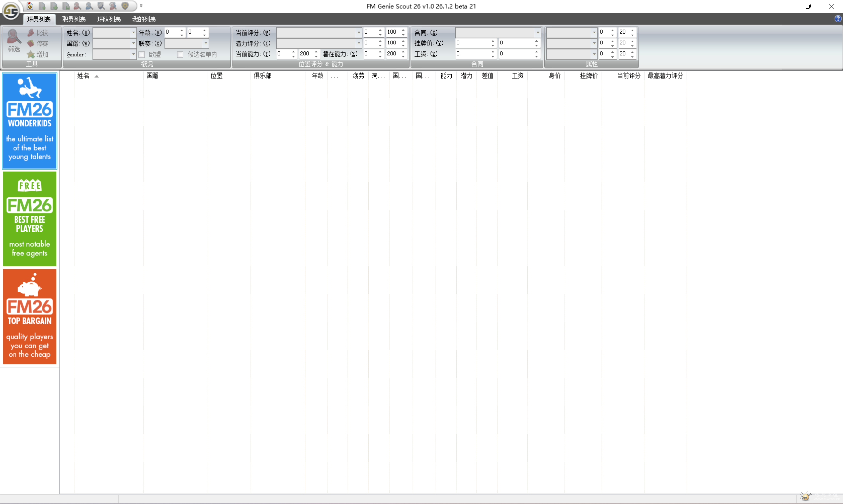The width and height of the screenshot is (843, 504).
Task: Open the FM26 Wonderkids banner
Action: click(30, 121)
